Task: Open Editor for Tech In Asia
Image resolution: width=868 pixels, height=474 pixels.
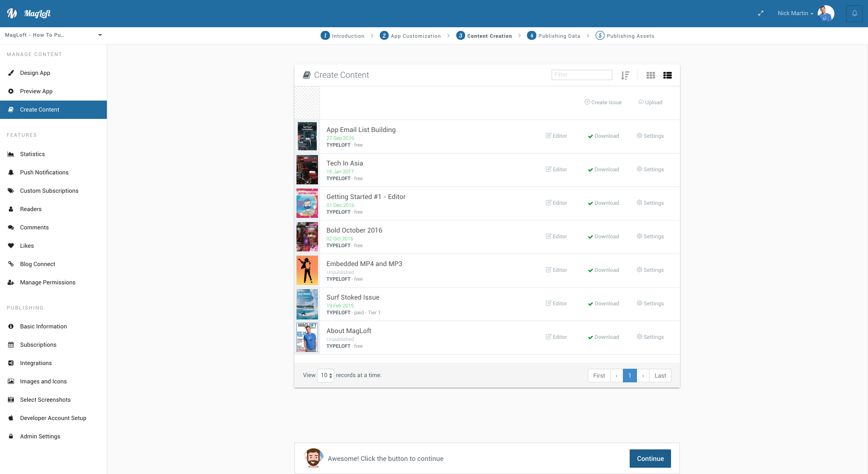Action: (556, 169)
